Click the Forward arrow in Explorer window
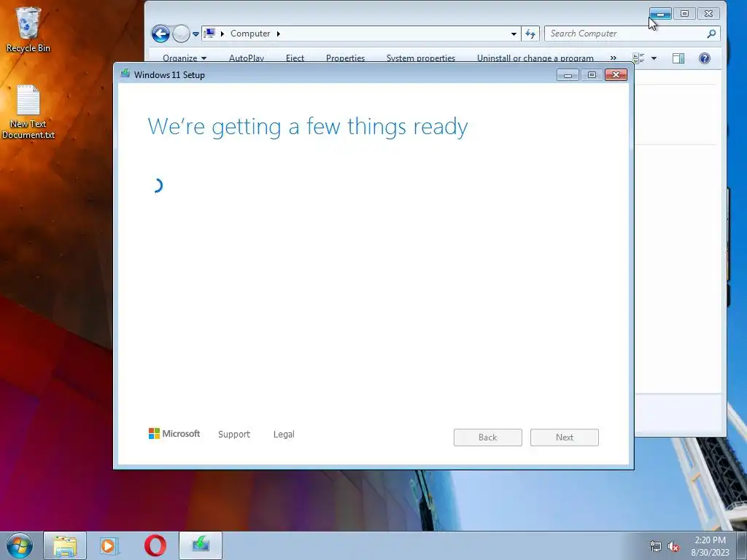The image size is (747, 560). (x=181, y=34)
